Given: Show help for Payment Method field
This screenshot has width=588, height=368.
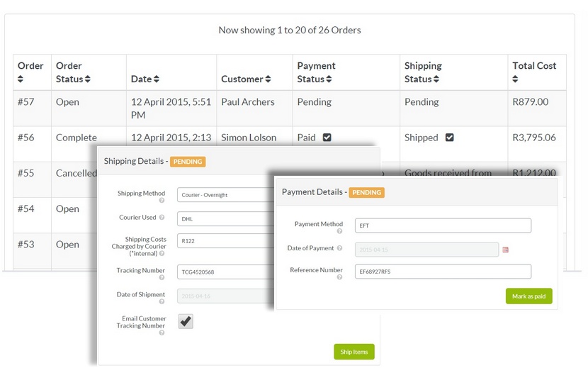Looking at the screenshot, I should click(339, 231).
